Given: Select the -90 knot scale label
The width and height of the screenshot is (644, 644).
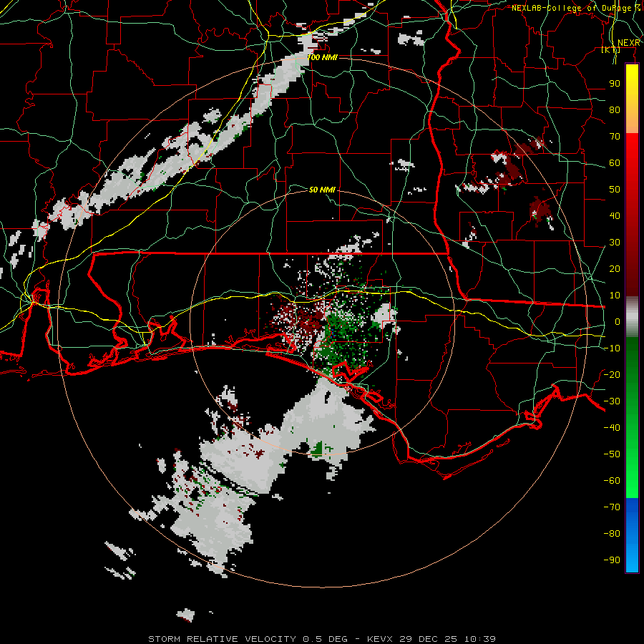Looking at the screenshot, I should click(612, 560).
